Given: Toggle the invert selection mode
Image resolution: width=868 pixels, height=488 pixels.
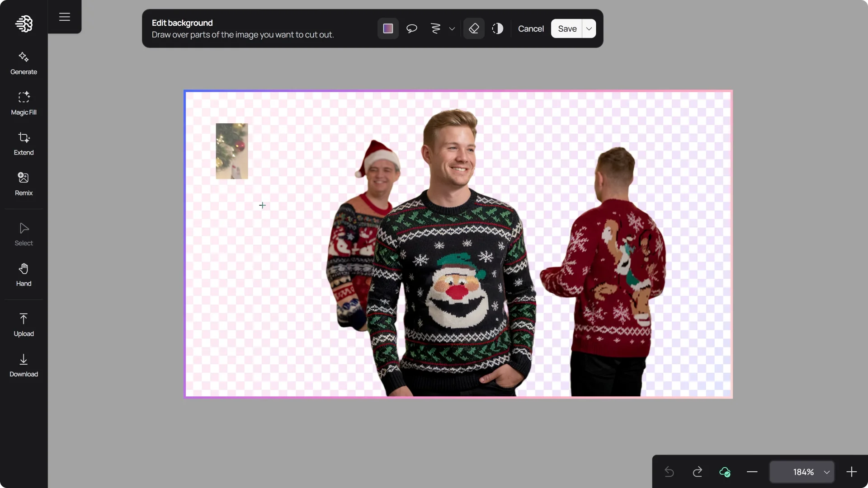Looking at the screenshot, I should click(497, 28).
